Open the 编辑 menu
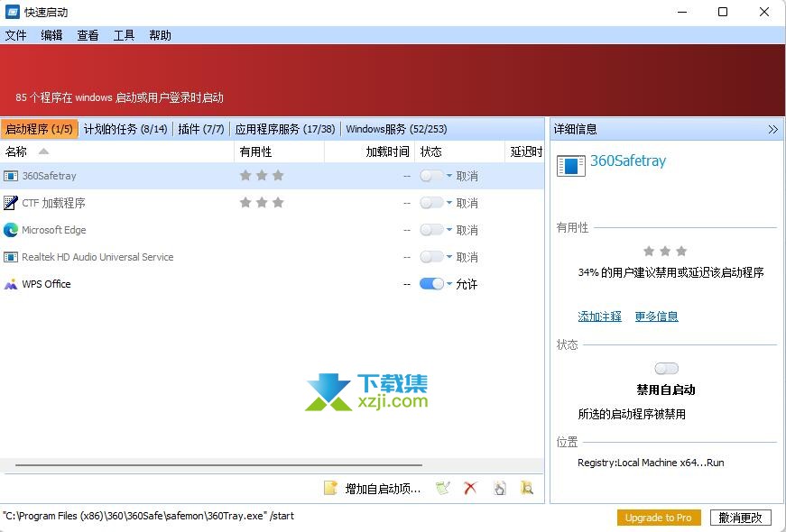The height and width of the screenshot is (532, 786). point(51,35)
